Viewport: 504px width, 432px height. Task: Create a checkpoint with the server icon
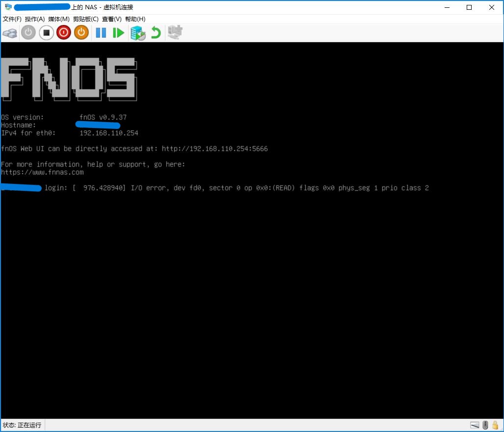(x=138, y=33)
